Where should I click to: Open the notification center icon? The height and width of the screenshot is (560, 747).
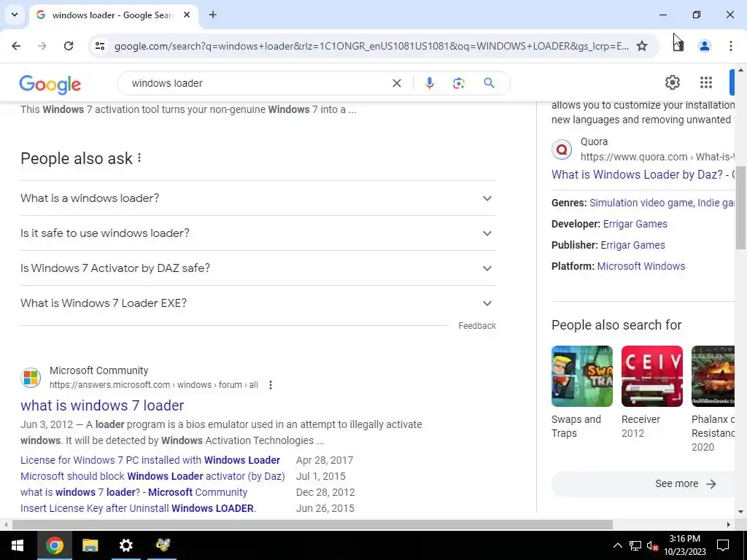pyautogui.click(x=723, y=545)
